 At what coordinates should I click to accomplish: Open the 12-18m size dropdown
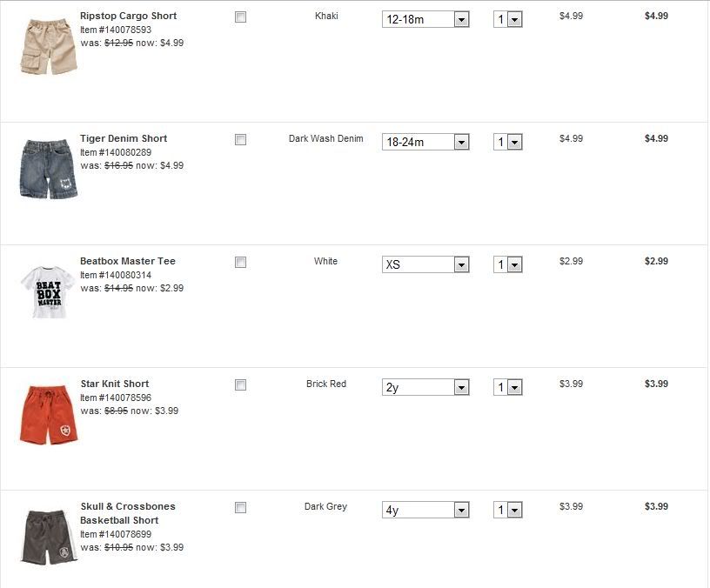425,19
